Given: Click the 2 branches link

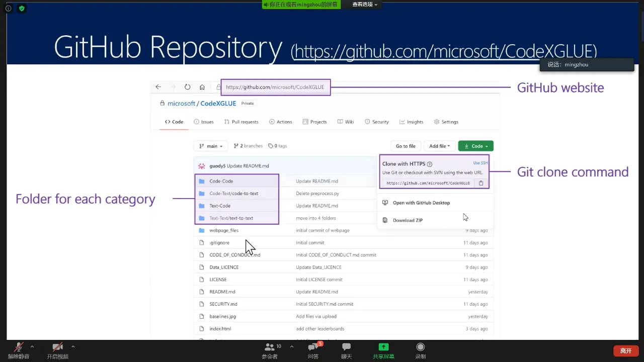Looking at the screenshot, I should click(248, 146).
